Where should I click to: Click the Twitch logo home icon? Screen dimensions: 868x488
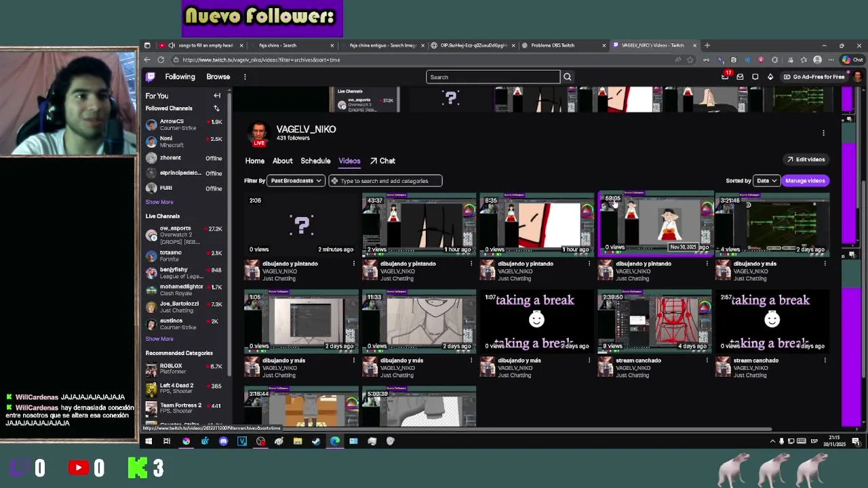[x=151, y=77]
